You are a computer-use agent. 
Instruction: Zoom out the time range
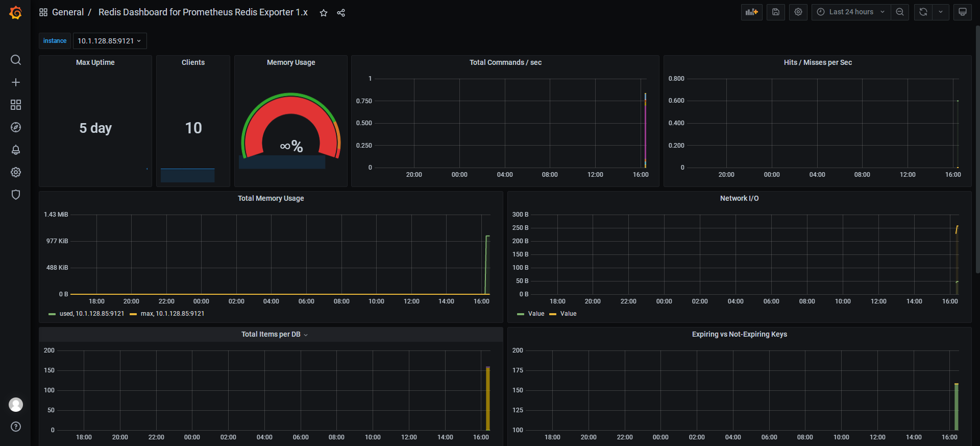click(900, 12)
